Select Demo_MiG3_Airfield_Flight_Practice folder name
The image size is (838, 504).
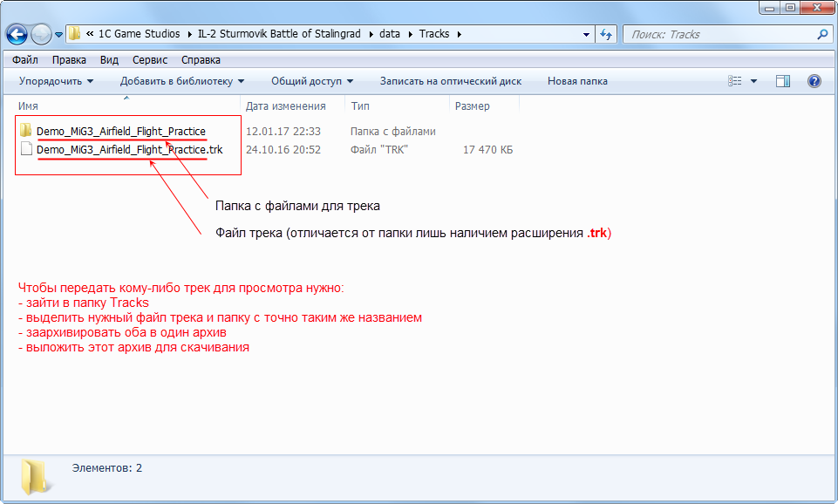[121, 131]
